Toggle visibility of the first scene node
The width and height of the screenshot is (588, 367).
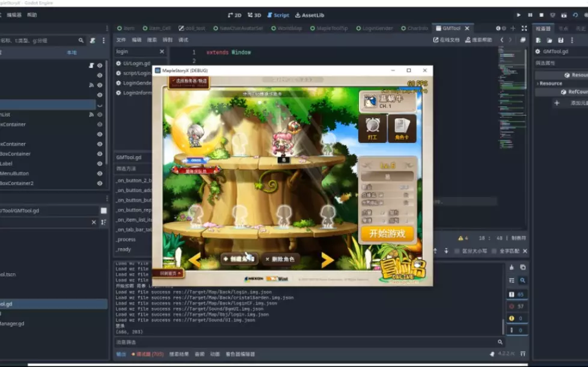pos(100,65)
